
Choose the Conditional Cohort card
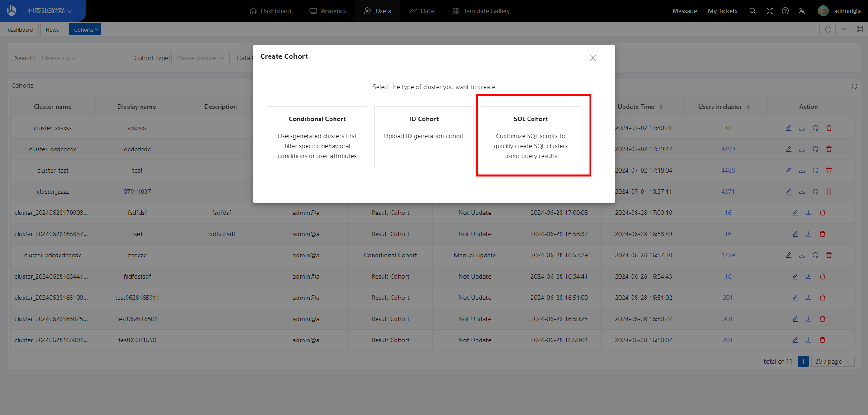click(317, 137)
